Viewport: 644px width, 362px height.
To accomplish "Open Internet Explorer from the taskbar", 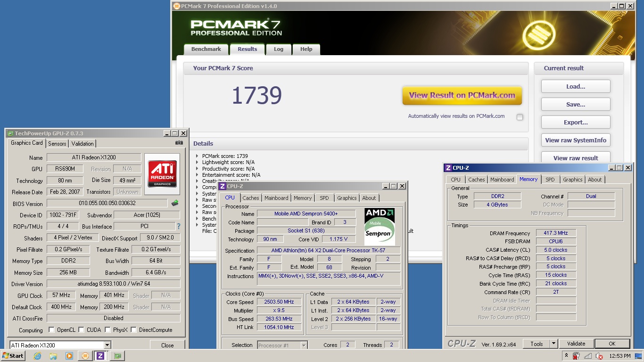I will [x=37, y=356].
